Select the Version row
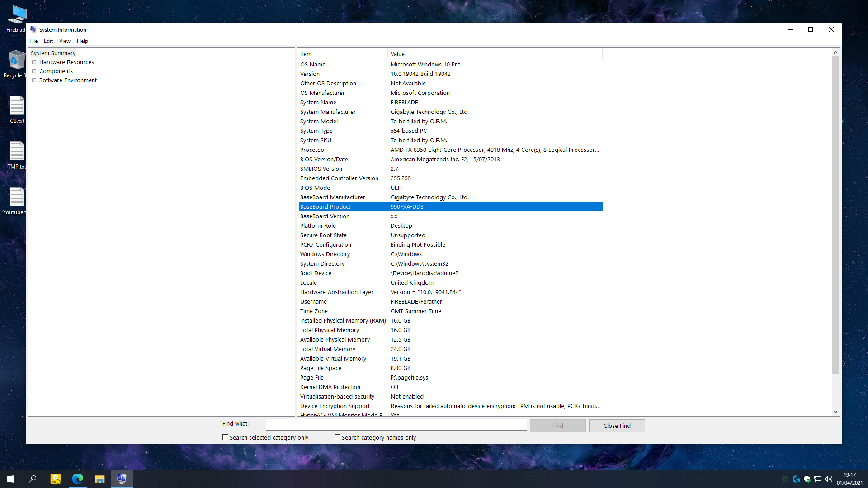This screenshot has width=868, height=488. pos(451,74)
